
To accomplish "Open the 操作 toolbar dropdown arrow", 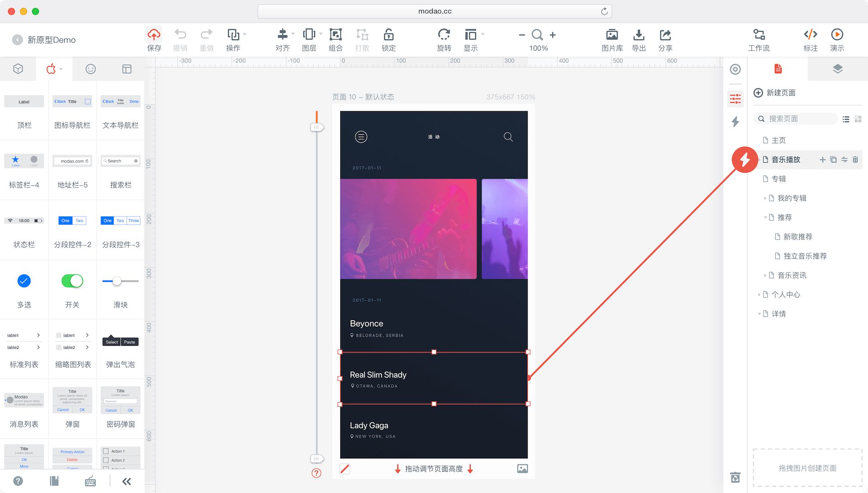I will click(245, 34).
